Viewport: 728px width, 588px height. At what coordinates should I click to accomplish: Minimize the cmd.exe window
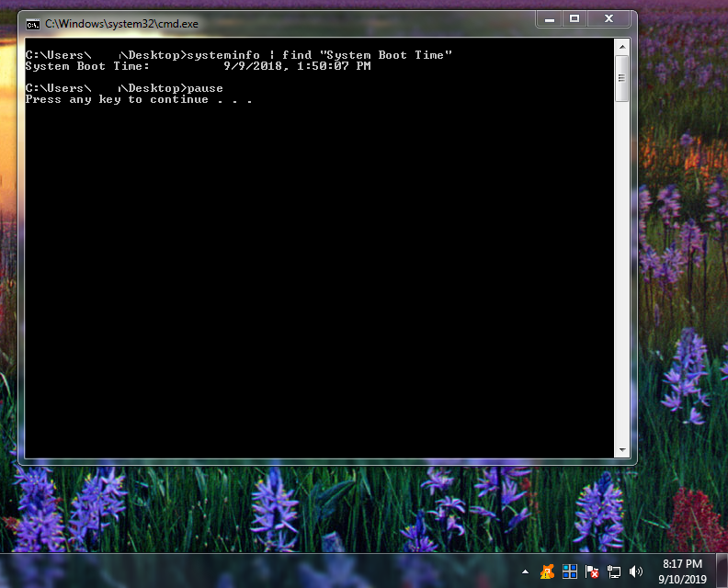pos(551,18)
